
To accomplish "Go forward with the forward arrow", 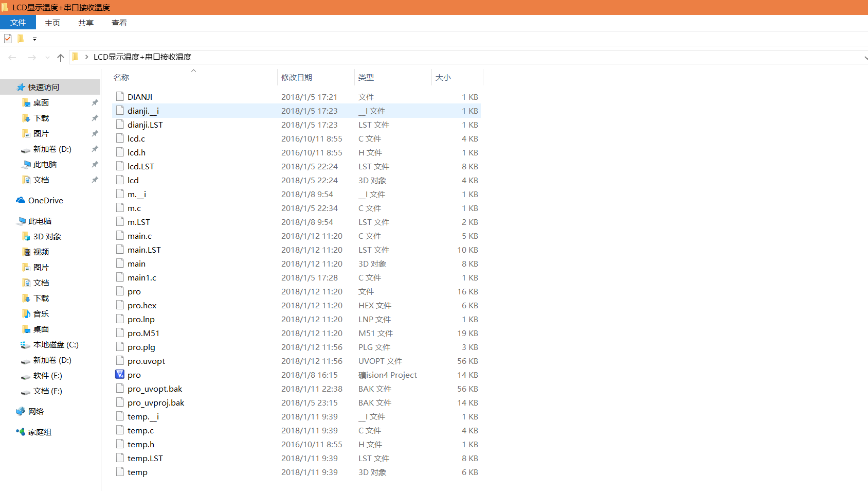I will (32, 58).
